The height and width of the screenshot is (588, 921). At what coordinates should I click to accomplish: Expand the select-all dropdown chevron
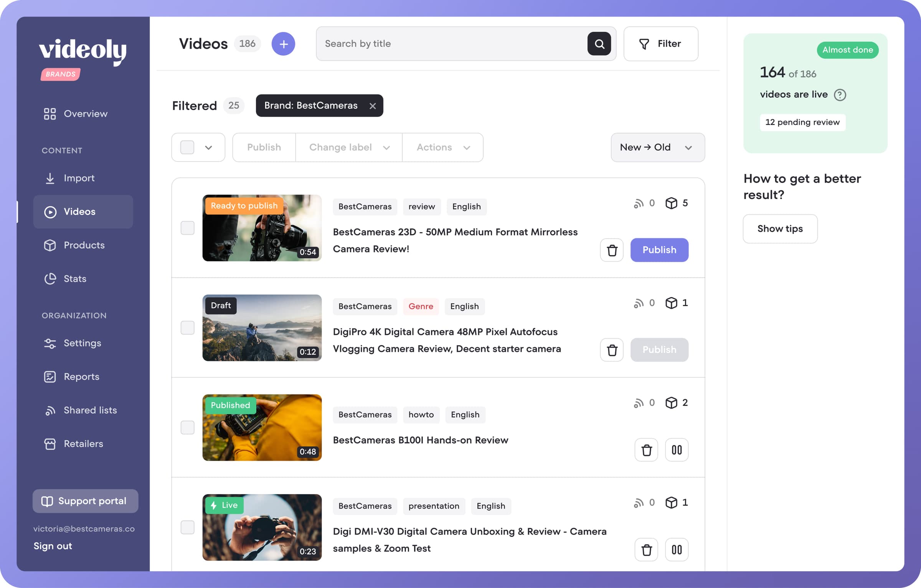click(208, 148)
